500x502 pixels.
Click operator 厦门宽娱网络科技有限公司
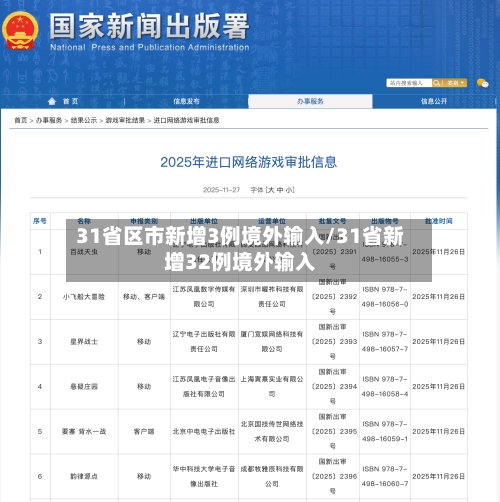(x=272, y=342)
